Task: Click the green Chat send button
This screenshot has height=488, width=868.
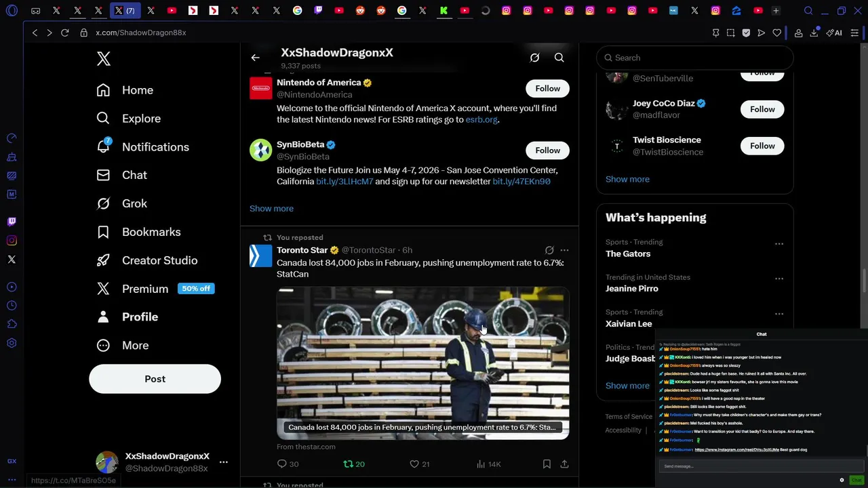Action: pyautogui.click(x=856, y=480)
